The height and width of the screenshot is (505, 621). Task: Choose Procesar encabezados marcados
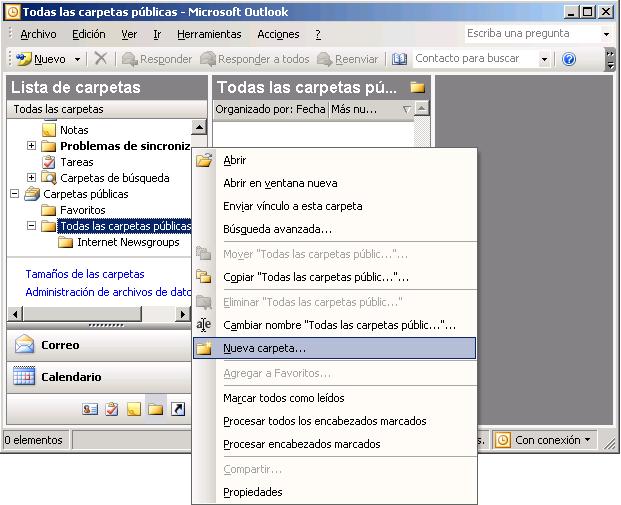pyautogui.click(x=335, y=444)
